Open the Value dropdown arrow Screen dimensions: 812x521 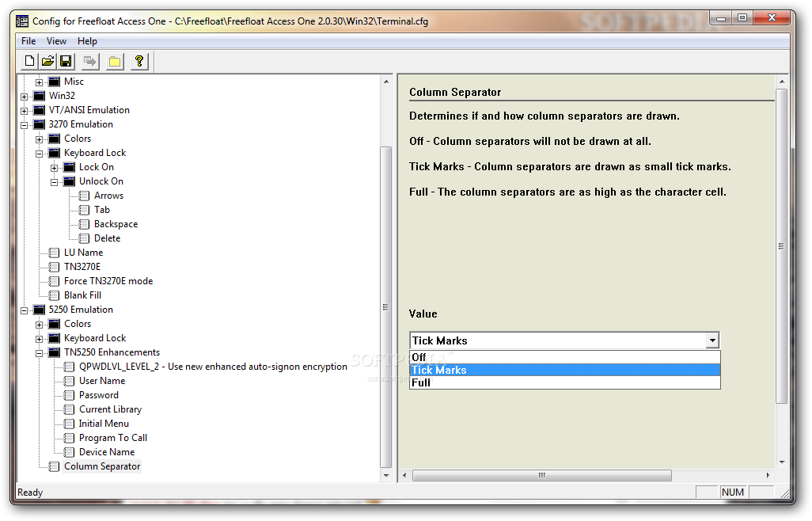pos(712,340)
